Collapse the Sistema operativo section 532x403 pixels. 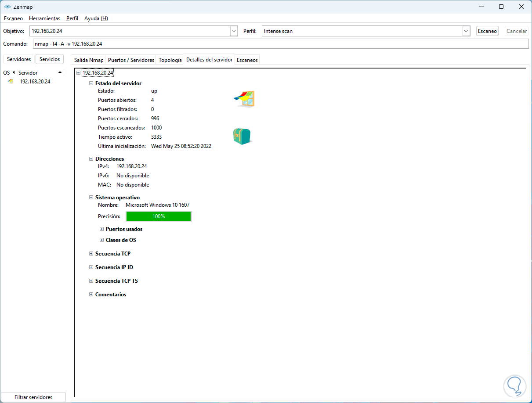[91, 198]
